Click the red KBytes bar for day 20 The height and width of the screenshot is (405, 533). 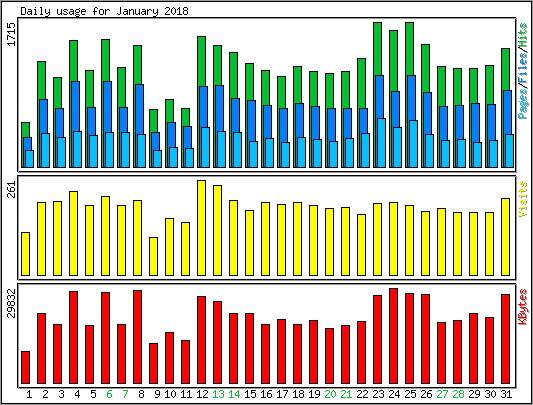click(329, 356)
